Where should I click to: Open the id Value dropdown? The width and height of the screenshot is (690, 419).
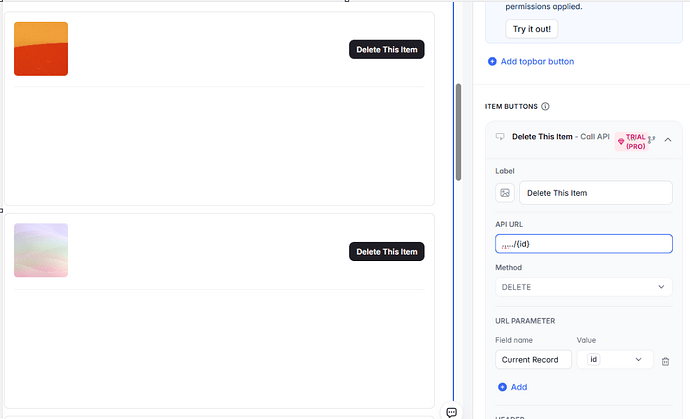(x=615, y=360)
